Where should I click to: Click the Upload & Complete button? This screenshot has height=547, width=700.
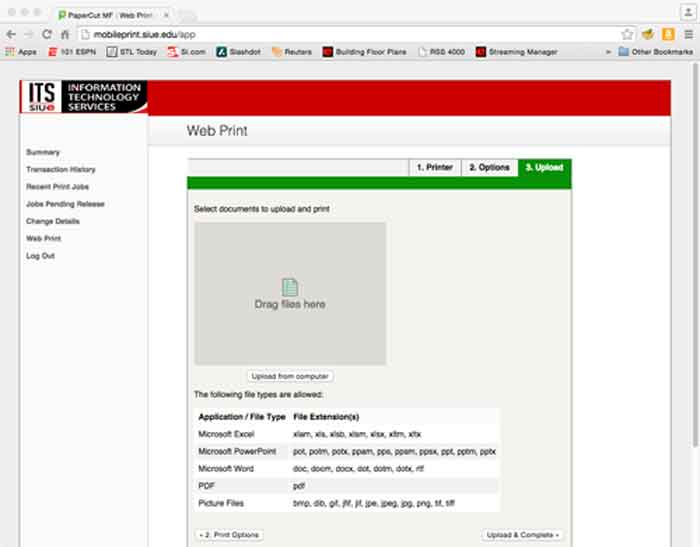click(x=522, y=535)
